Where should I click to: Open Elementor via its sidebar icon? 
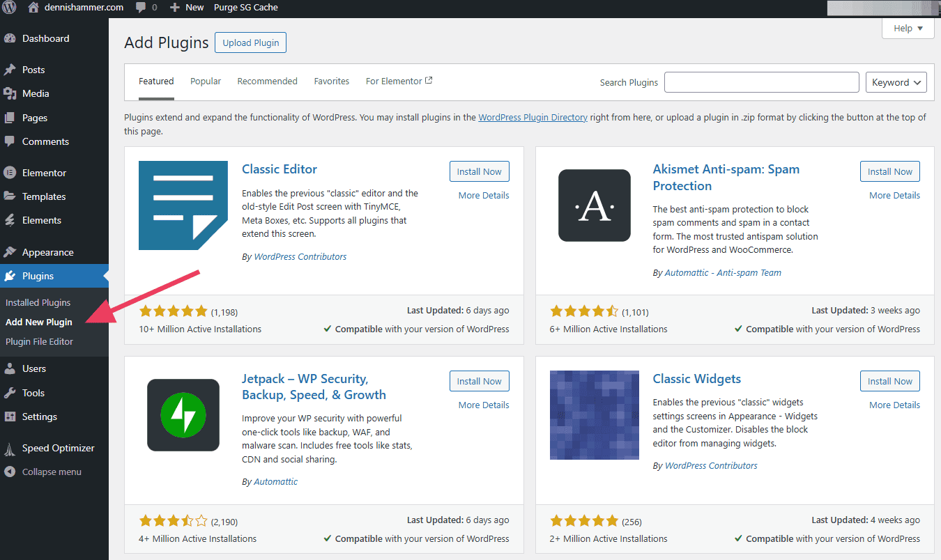tap(10, 173)
